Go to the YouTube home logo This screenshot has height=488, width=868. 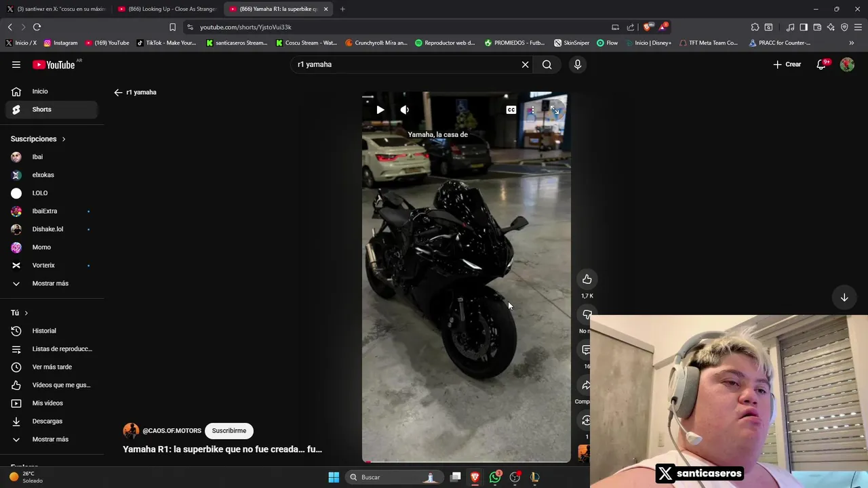pos(54,64)
